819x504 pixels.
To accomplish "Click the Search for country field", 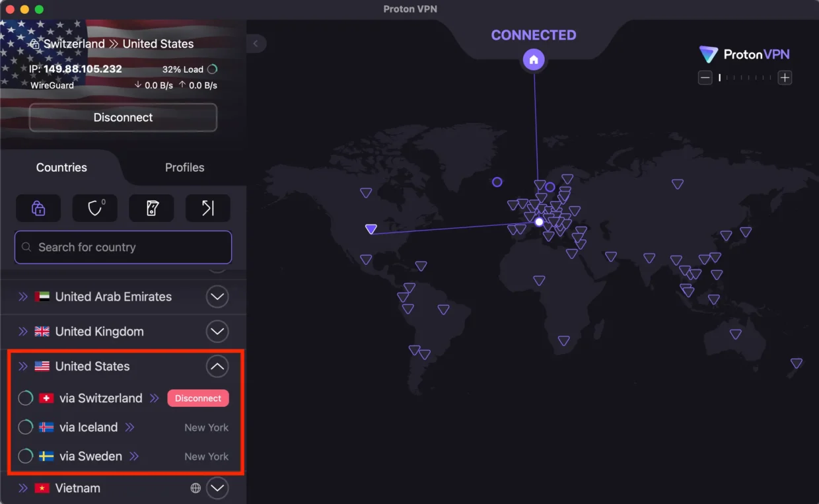I will [x=124, y=247].
